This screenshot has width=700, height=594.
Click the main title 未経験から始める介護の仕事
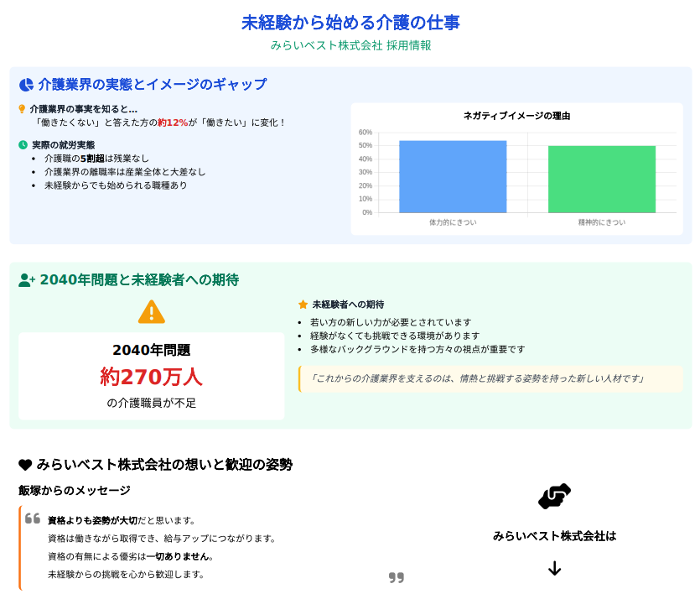350,23
